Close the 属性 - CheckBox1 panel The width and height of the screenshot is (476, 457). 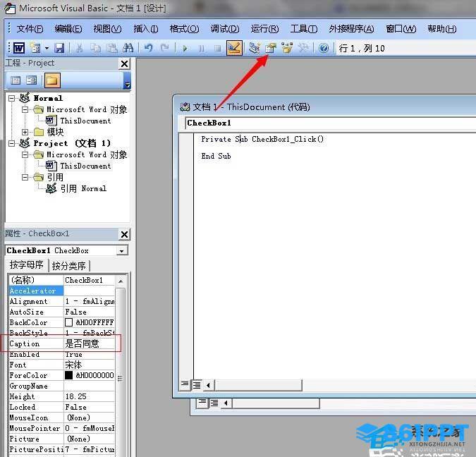(x=124, y=234)
